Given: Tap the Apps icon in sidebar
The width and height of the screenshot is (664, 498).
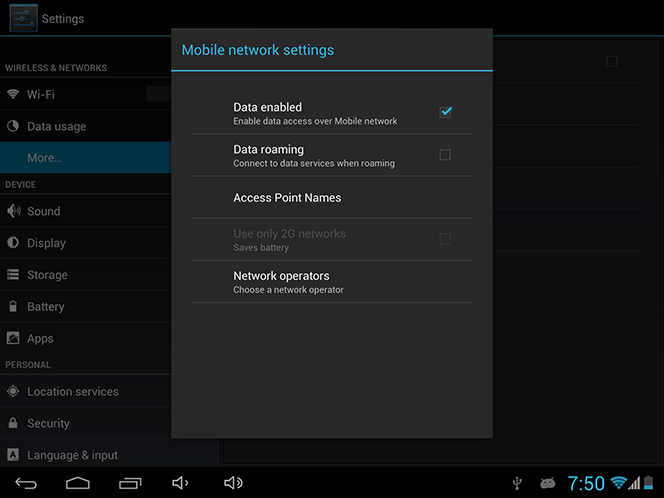Looking at the screenshot, I should coord(13,338).
